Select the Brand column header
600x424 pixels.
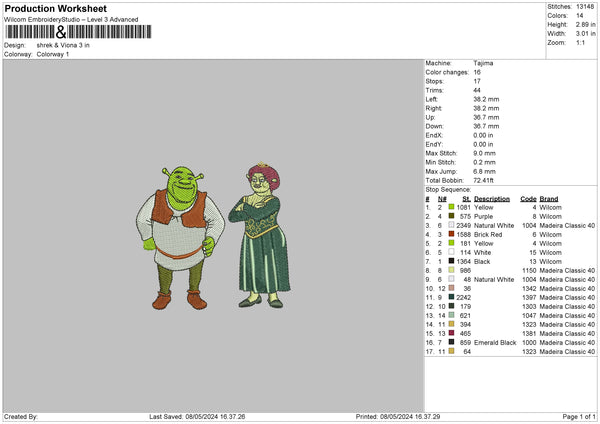(x=549, y=198)
